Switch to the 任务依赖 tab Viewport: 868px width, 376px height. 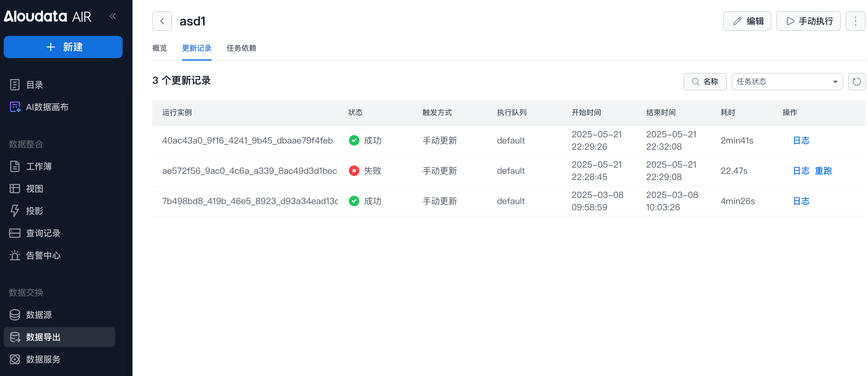[241, 48]
